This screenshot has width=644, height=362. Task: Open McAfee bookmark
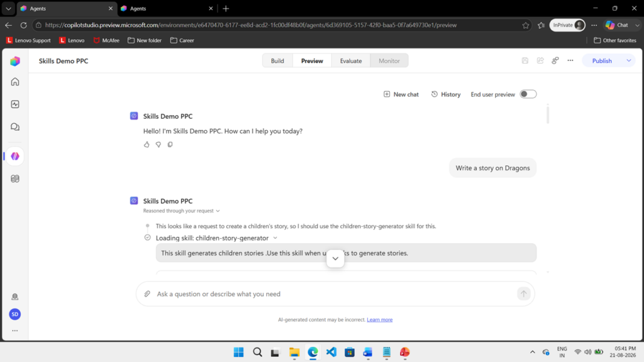(106, 40)
